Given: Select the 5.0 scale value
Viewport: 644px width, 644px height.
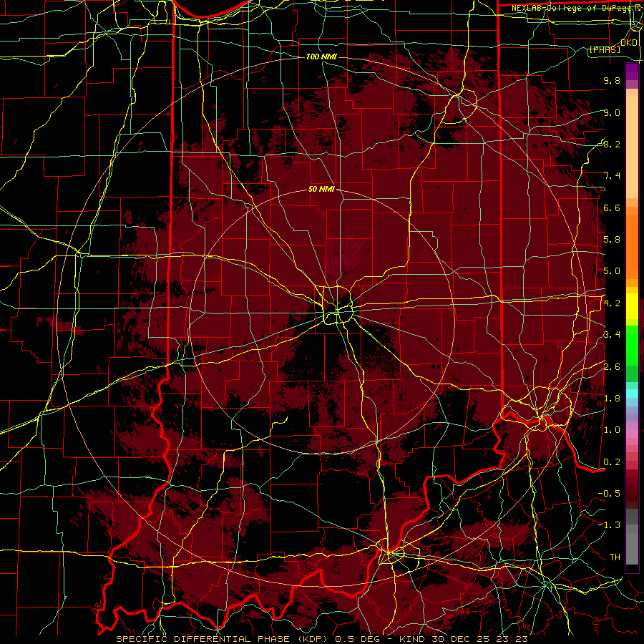Looking at the screenshot, I should tap(612, 271).
